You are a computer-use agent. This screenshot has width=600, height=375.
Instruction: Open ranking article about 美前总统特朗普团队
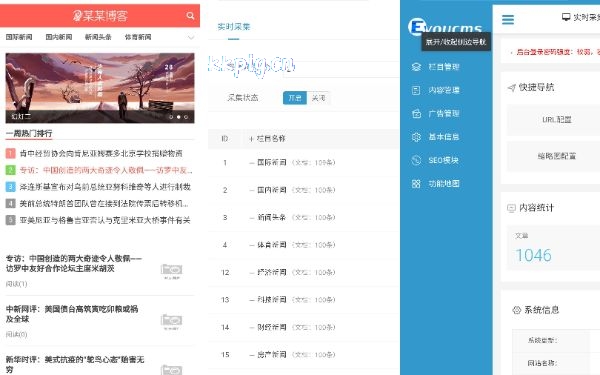[104, 204]
